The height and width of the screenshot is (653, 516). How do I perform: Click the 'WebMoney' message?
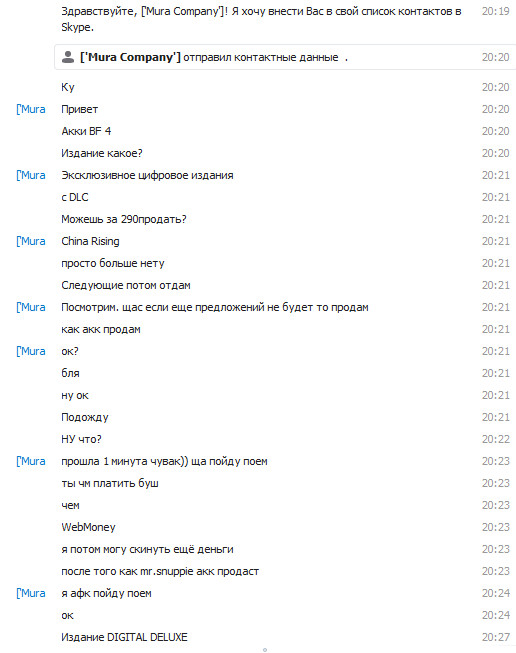pos(88,527)
